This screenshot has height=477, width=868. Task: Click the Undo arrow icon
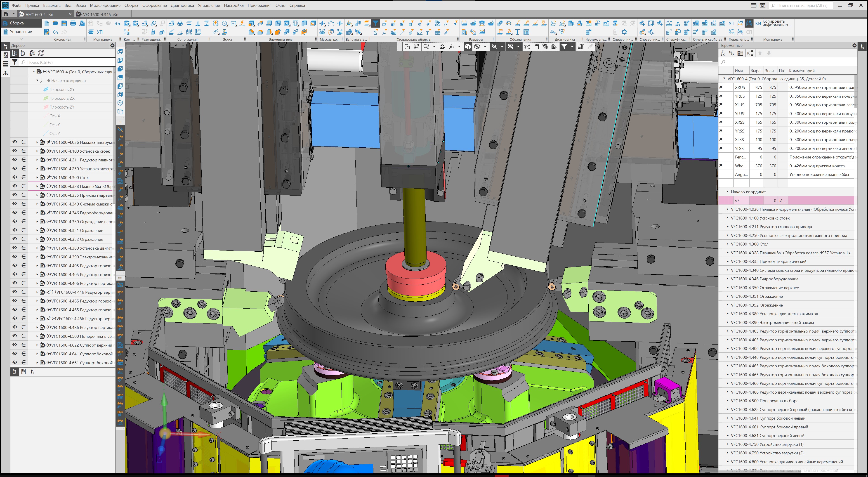click(56, 32)
